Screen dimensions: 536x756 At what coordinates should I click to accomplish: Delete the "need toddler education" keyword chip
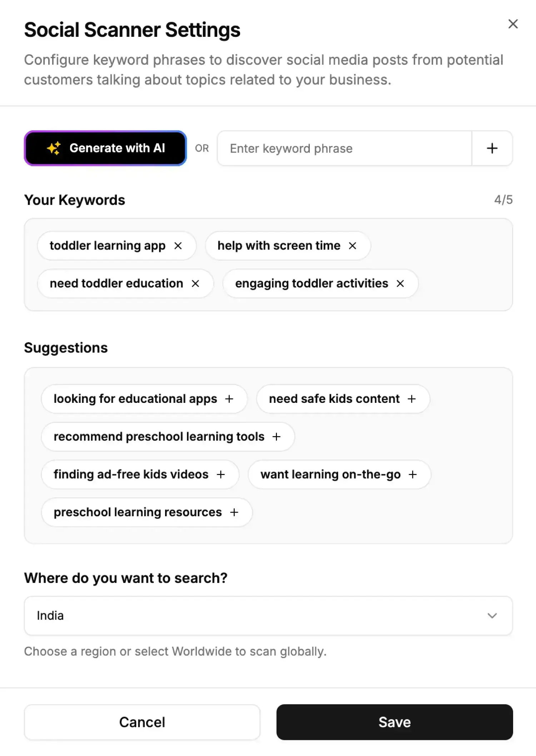pos(196,283)
